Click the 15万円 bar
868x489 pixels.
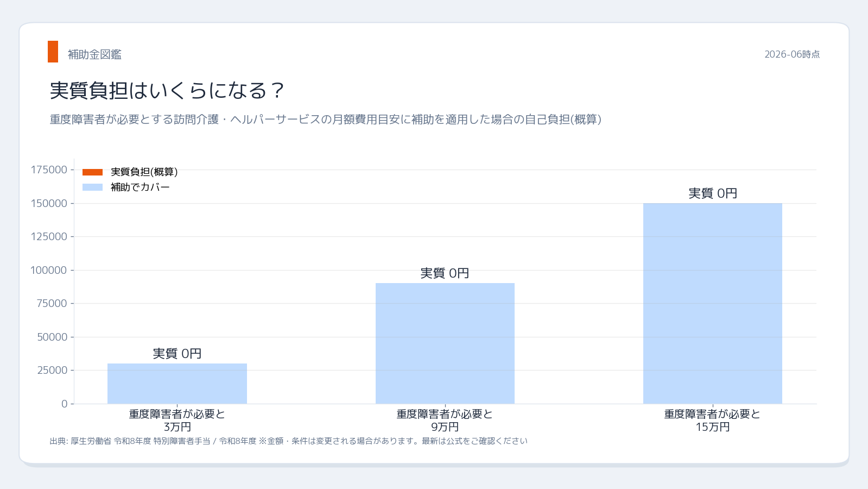713,303
